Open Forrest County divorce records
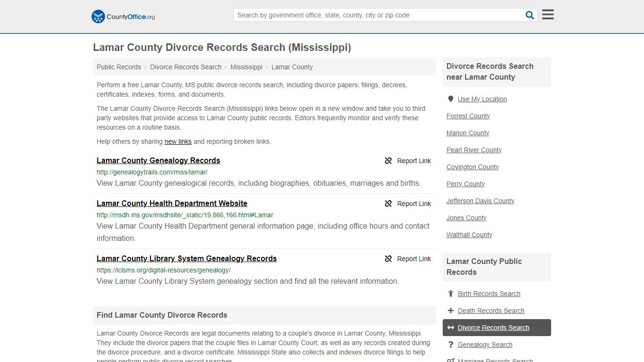Image resolution: width=644 pixels, height=362 pixels. [x=468, y=116]
